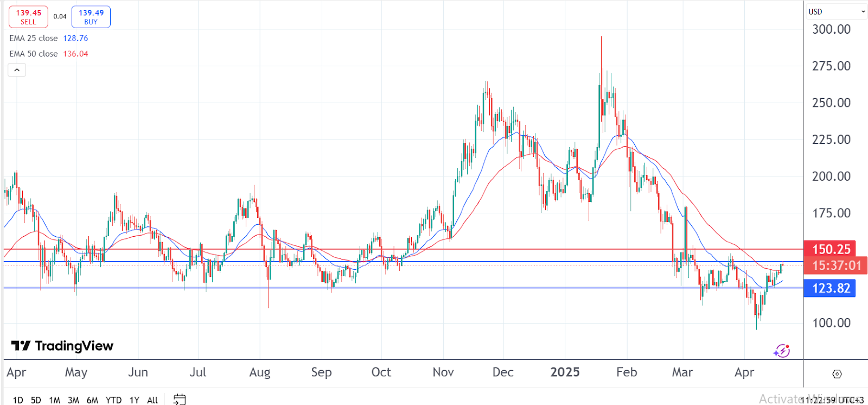Screen dimensions: 868x405
Task: Open the timezone menu showing UTC+3
Action: click(x=835, y=400)
